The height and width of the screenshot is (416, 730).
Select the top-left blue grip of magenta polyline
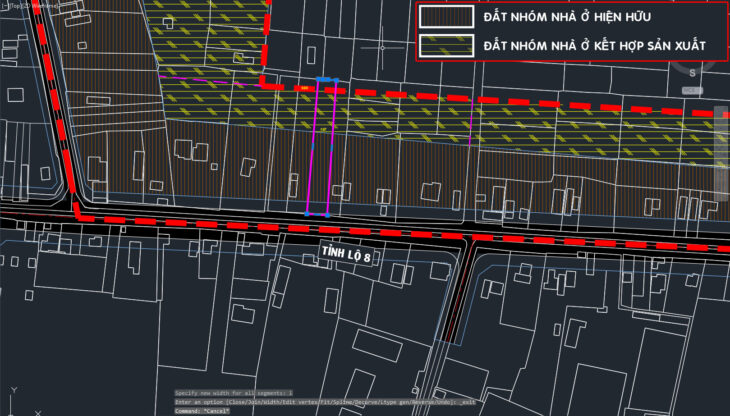(318, 79)
